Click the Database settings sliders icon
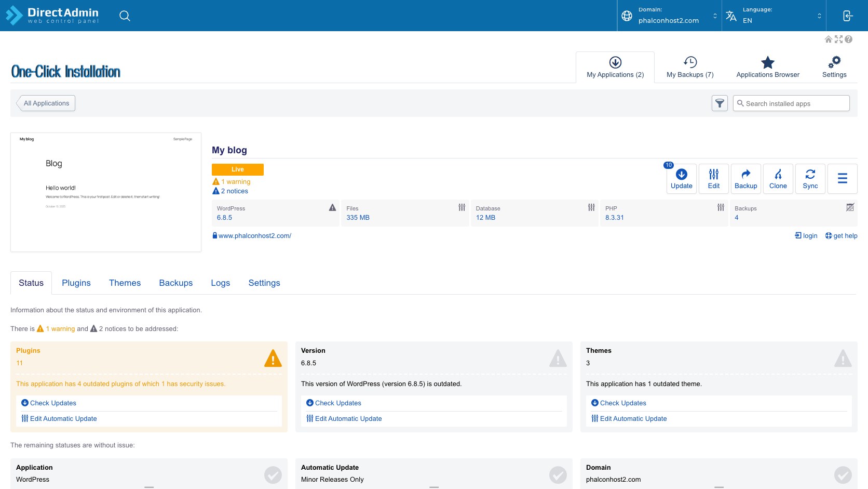The width and height of the screenshot is (868, 489). coord(591,207)
